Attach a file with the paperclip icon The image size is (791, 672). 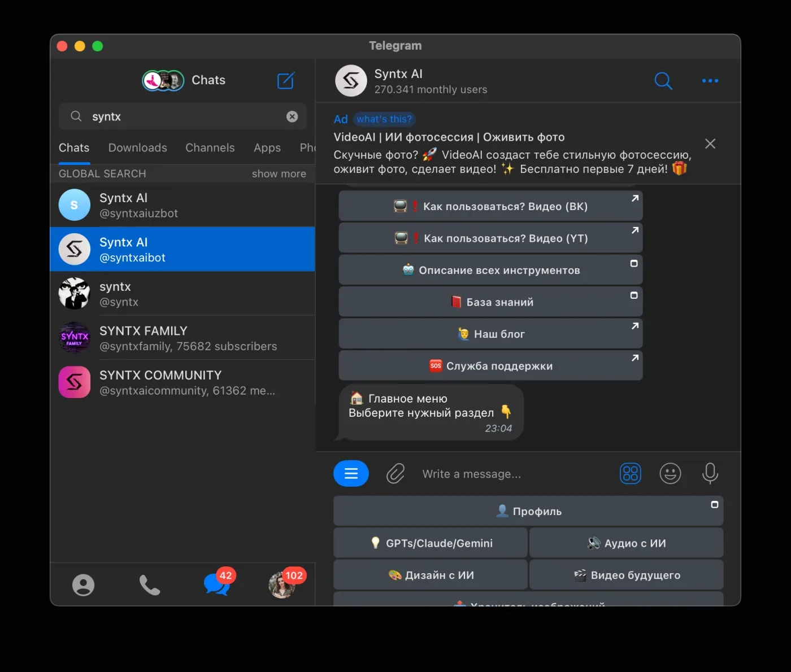click(x=395, y=473)
